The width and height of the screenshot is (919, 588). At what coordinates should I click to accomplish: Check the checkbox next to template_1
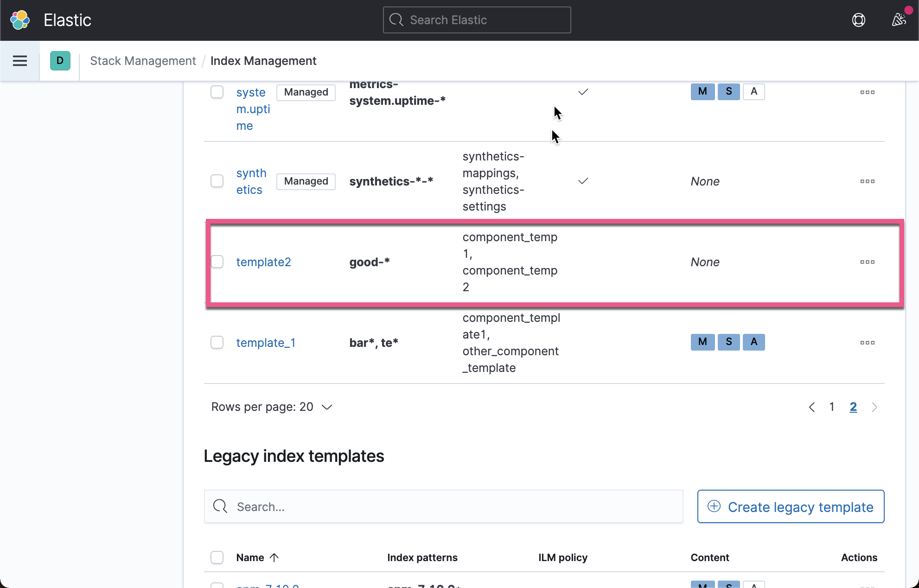click(x=217, y=342)
